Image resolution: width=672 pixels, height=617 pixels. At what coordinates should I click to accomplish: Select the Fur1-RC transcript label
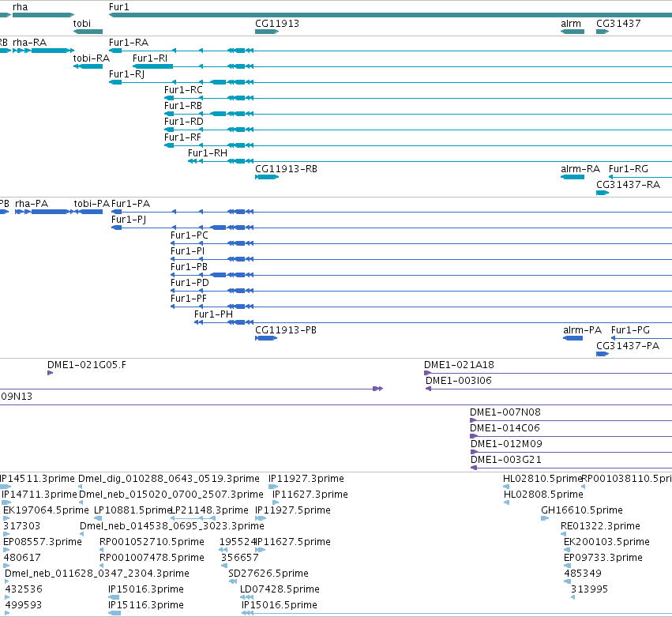[183, 90]
